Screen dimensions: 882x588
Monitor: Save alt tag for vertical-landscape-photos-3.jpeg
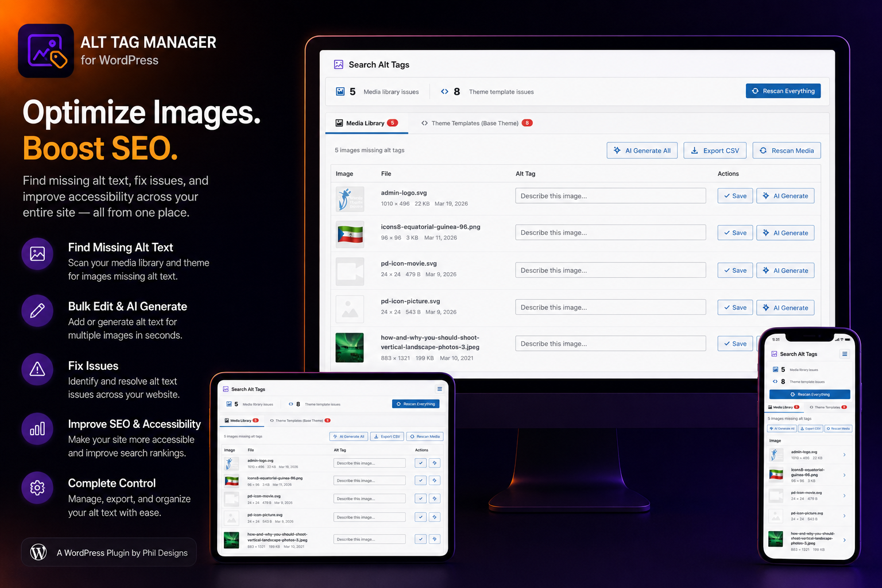pyautogui.click(x=735, y=343)
